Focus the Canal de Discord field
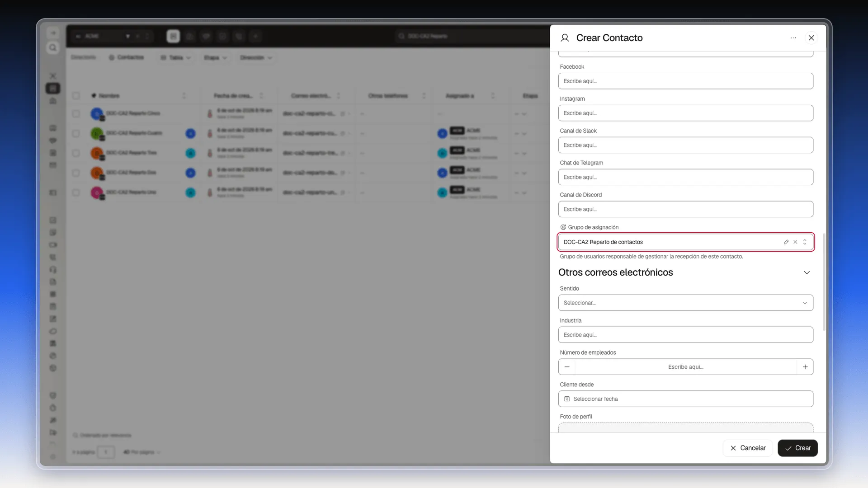This screenshot has width=868, height=488. (x=685, y=209)
